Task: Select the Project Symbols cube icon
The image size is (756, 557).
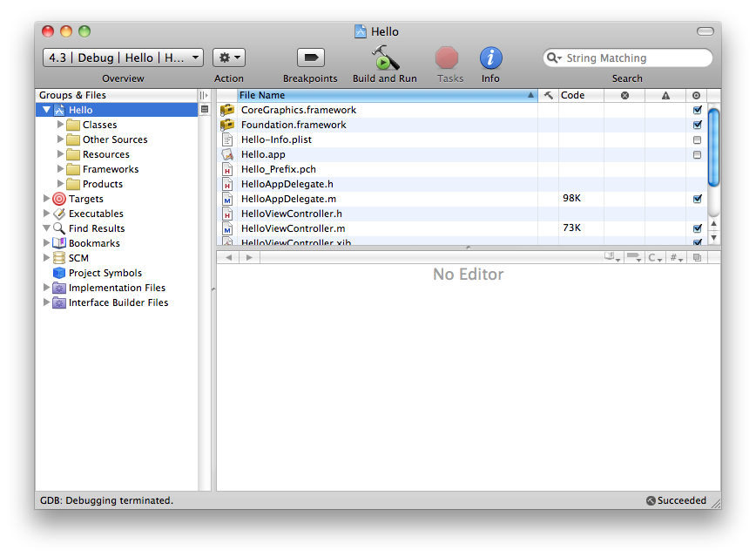Action: point(59,273)
